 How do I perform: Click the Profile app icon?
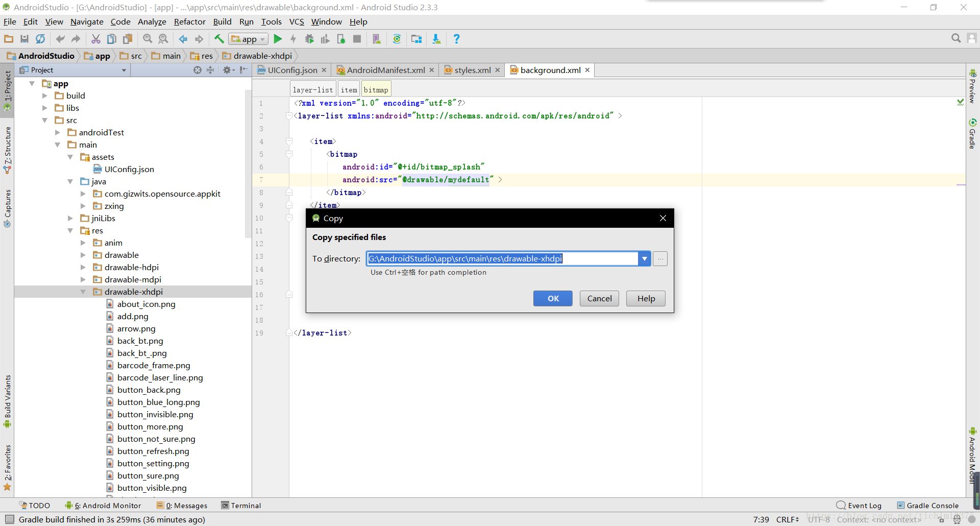325,39
